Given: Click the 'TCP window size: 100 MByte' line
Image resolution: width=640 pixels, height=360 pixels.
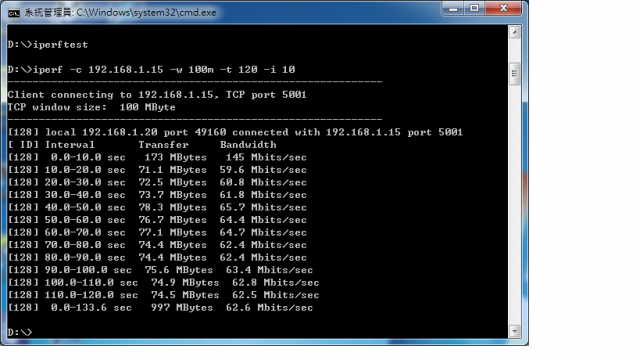Looking at the screenshot, I should pyautogui.click(x=91, y=107).
